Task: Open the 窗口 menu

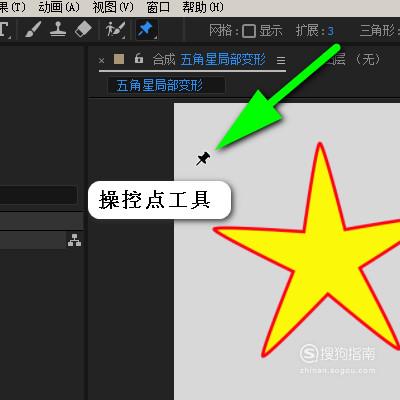Action: point(158,7)
